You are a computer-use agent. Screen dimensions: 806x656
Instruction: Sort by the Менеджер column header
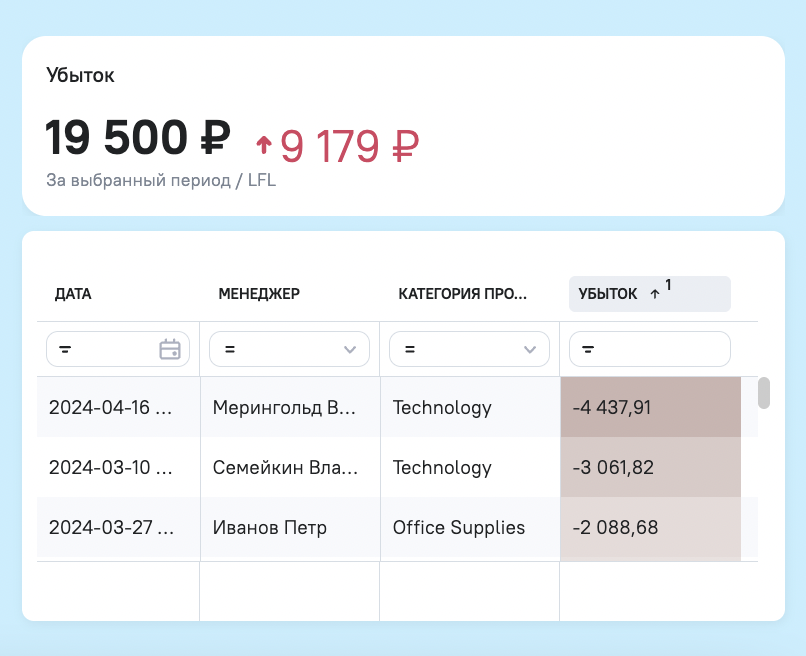tap(259, 294)
